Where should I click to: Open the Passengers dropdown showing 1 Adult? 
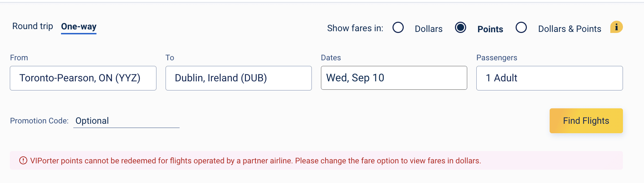(x=549, y=78)
